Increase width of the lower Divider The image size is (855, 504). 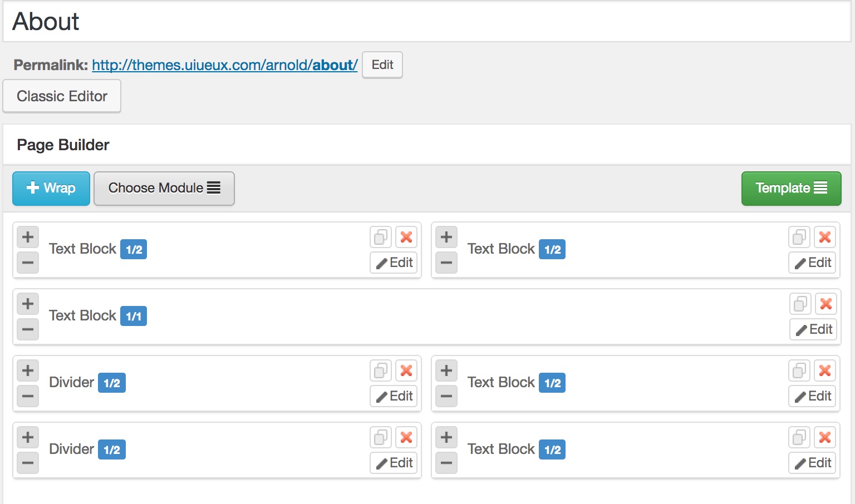[28, 437]
